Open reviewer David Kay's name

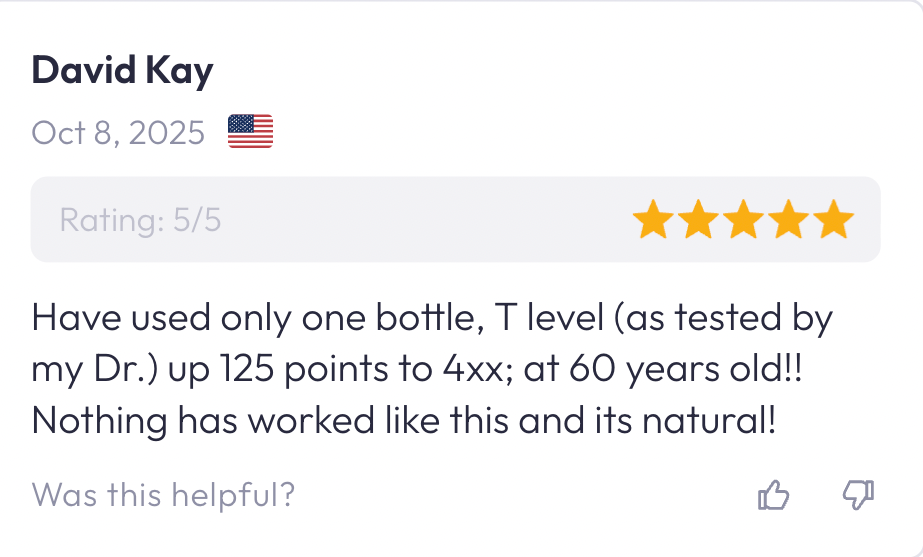pos(122,72)
